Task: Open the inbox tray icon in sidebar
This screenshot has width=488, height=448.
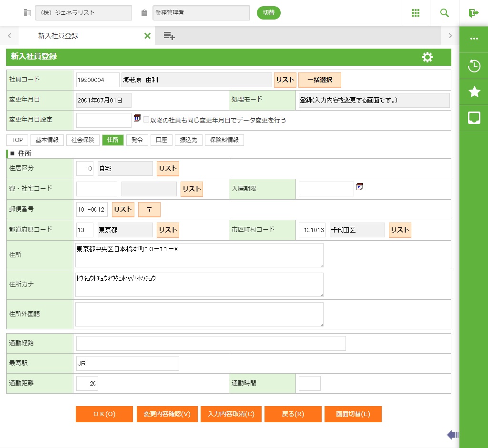Action: coord(474,118)
